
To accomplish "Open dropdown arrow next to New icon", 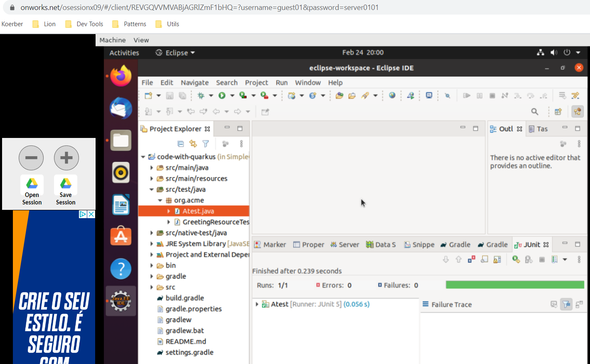I will 159,96.
